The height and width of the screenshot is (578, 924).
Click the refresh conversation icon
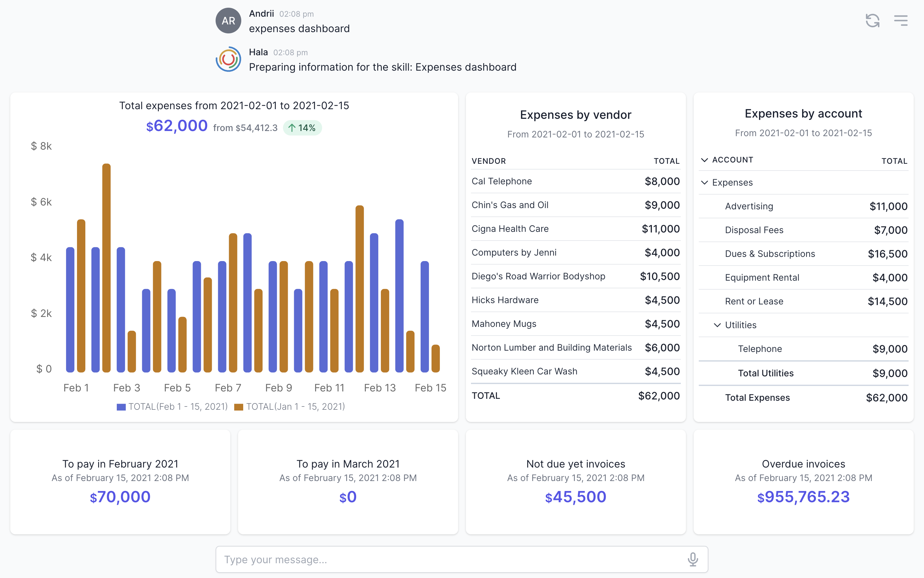pyautogui.click(x=872, y=21)
